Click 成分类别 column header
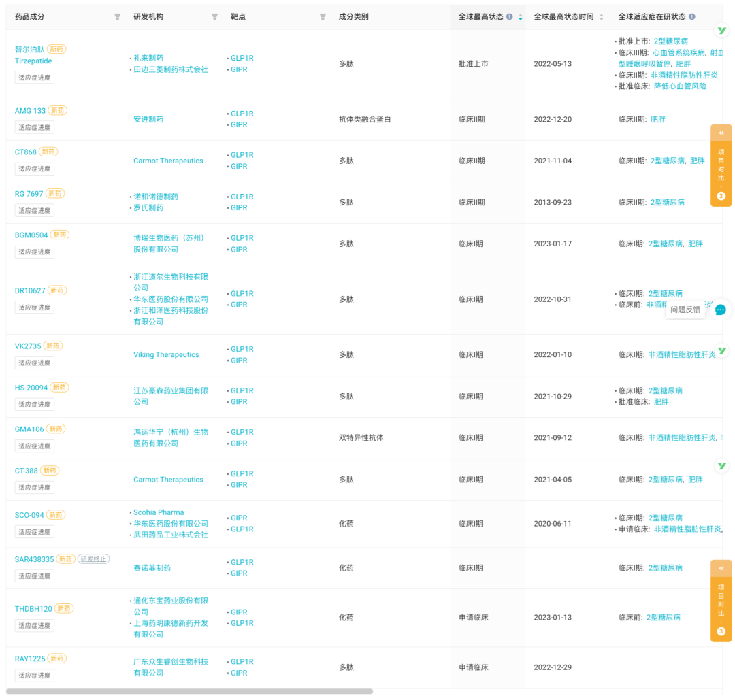The width and height of the screenshot is (735, 700). click(x=353, y=17)
